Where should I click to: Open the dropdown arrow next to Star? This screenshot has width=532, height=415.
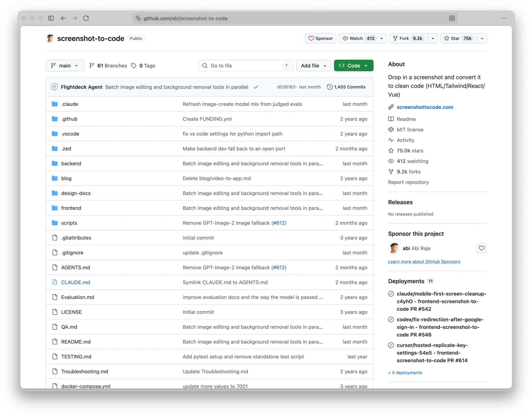pyautogui.click(x=482, y=38)
